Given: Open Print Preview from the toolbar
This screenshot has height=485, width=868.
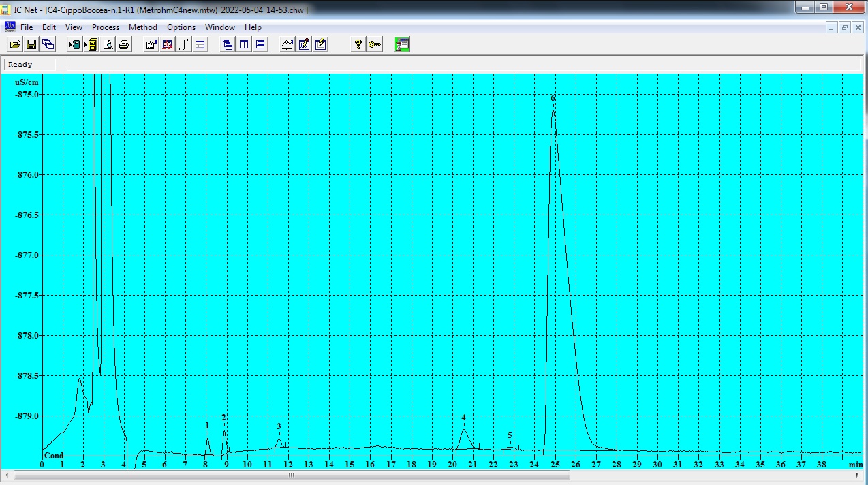Looking at the screenshot, I should coord(107,45).
